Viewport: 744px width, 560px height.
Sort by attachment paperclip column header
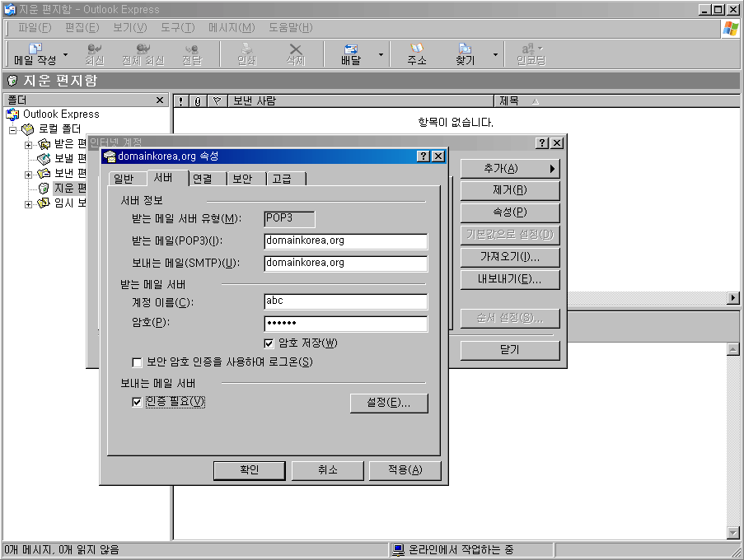198,101
